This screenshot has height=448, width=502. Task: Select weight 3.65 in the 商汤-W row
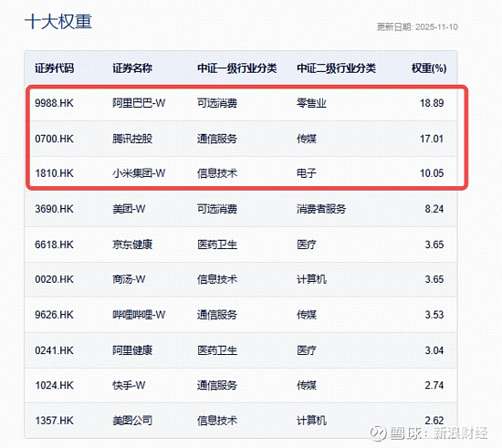point(434,279)
